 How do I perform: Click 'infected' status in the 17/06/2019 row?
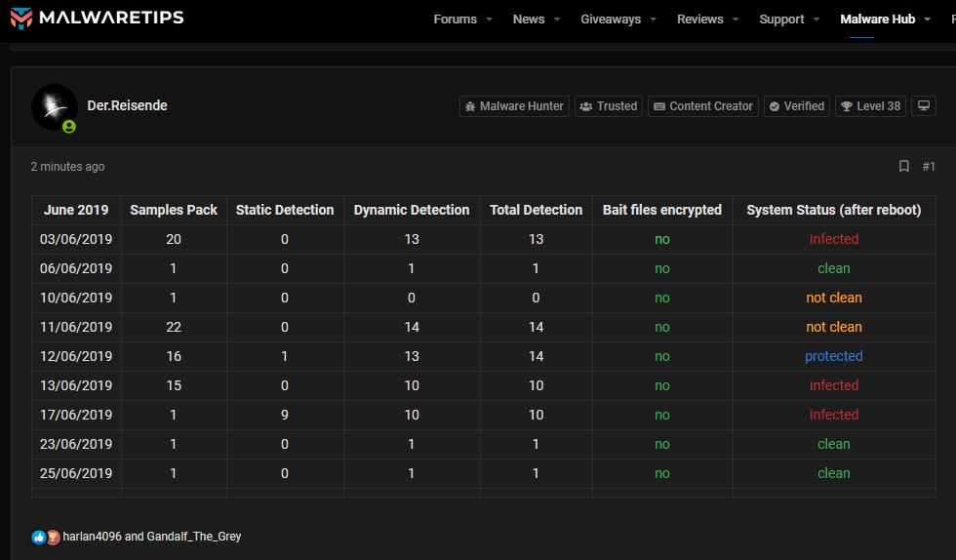834,415
